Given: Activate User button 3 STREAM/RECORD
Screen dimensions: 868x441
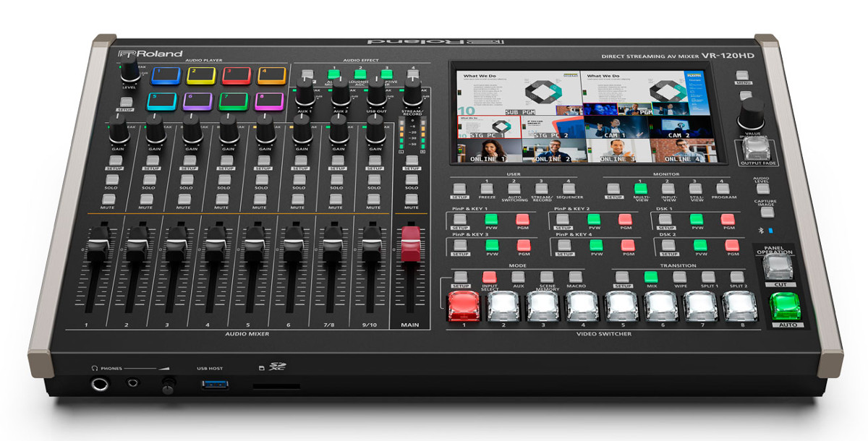Looking at the screenshot, I should point(542,189).
